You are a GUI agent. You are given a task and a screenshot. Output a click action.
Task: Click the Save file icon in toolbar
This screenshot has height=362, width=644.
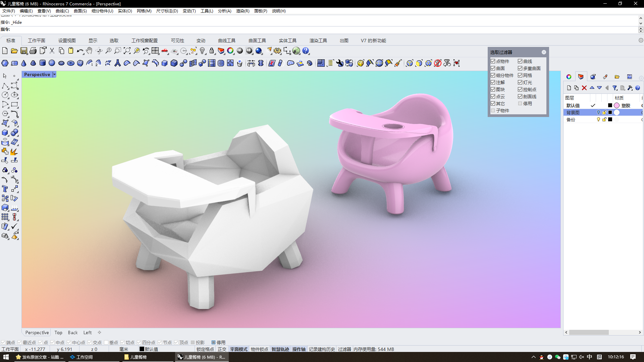coord(24,51)
